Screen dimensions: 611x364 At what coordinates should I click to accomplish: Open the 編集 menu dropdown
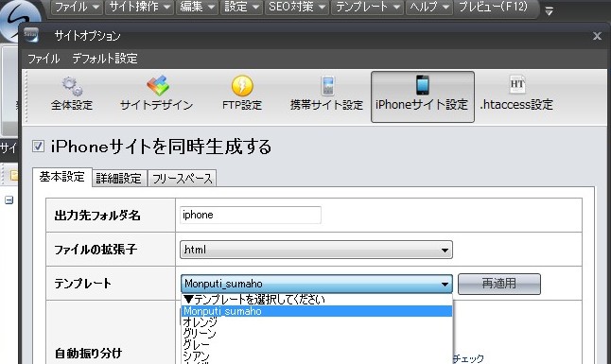[197, 7]
